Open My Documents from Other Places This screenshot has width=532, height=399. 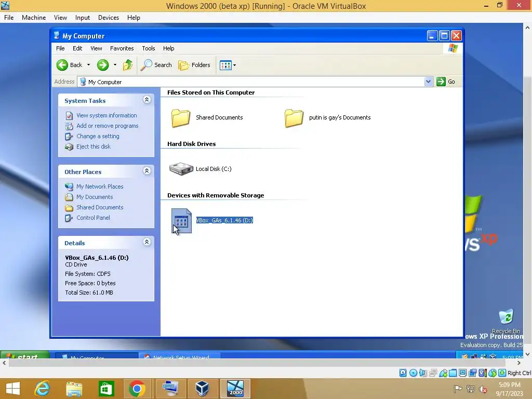95,197
